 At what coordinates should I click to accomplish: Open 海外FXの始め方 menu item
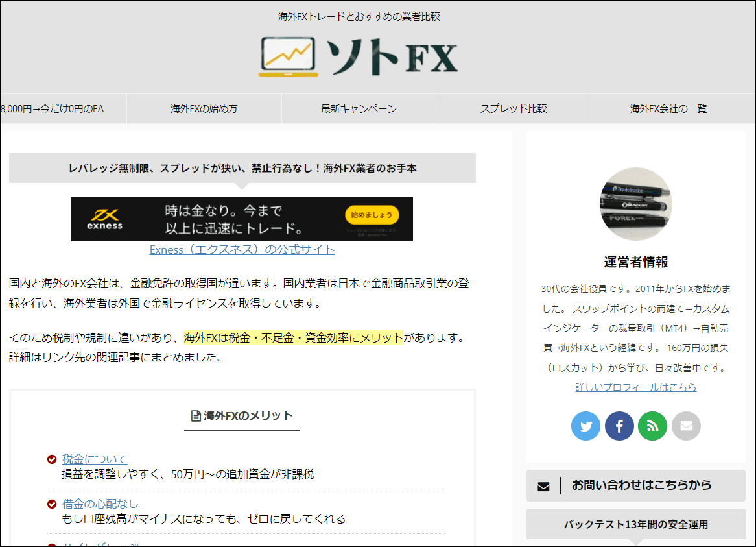[204, 109]
